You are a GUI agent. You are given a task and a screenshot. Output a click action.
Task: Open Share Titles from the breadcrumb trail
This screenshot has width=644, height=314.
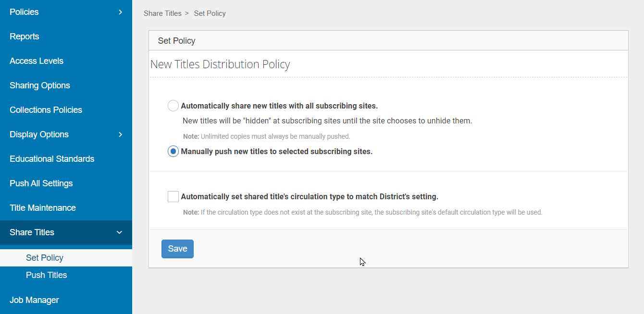162,13
